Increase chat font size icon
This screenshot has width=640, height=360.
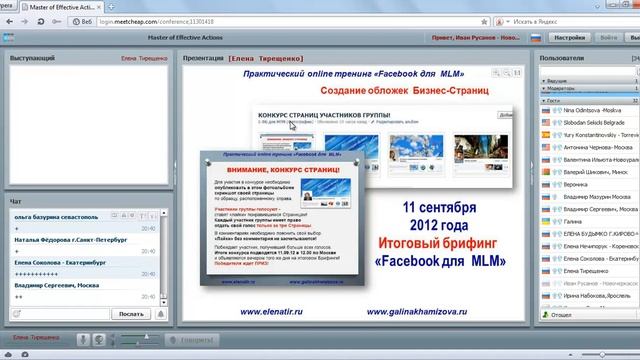pos(143,216)
